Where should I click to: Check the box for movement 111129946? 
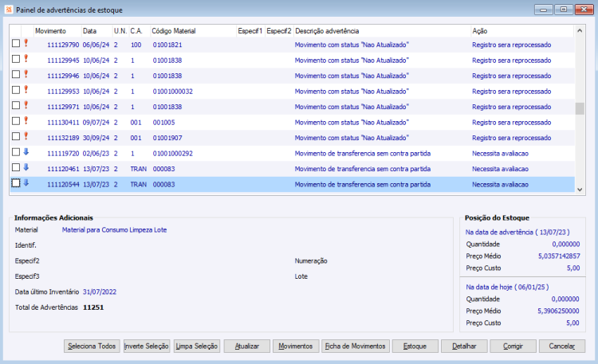16,74
